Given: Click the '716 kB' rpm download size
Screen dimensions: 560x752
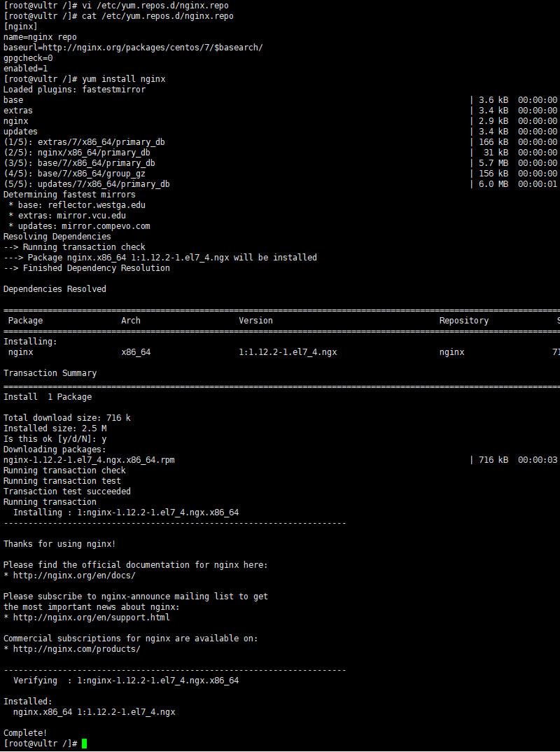Looking at the screenshot, I should click(493, 461).
